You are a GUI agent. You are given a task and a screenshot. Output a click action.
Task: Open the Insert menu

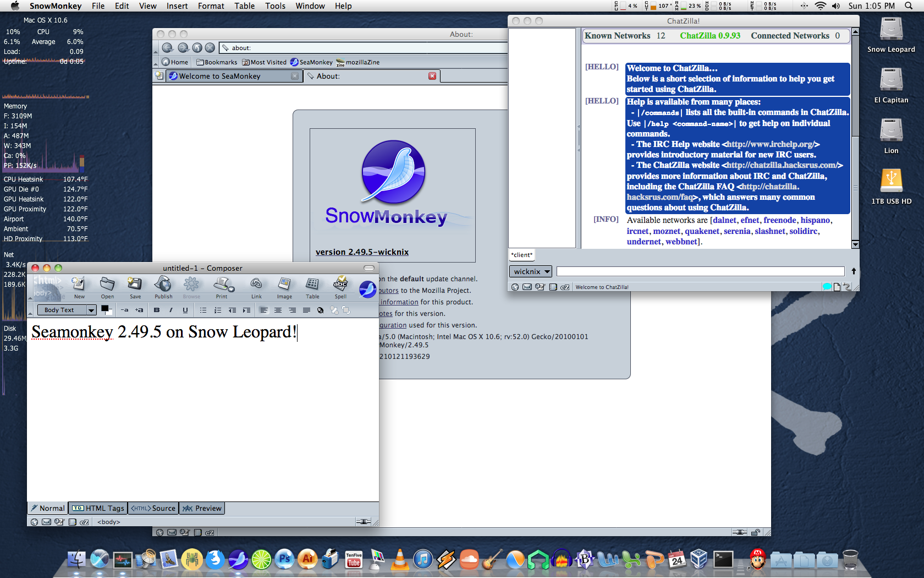pyautogui.click(x=177, y=6)
